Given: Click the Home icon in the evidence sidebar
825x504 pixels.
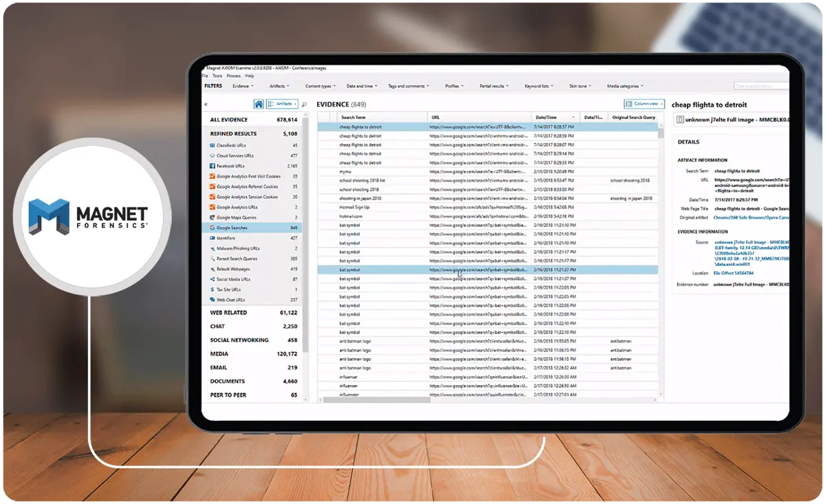Looking at the screenshot, I should click(258, 105).
